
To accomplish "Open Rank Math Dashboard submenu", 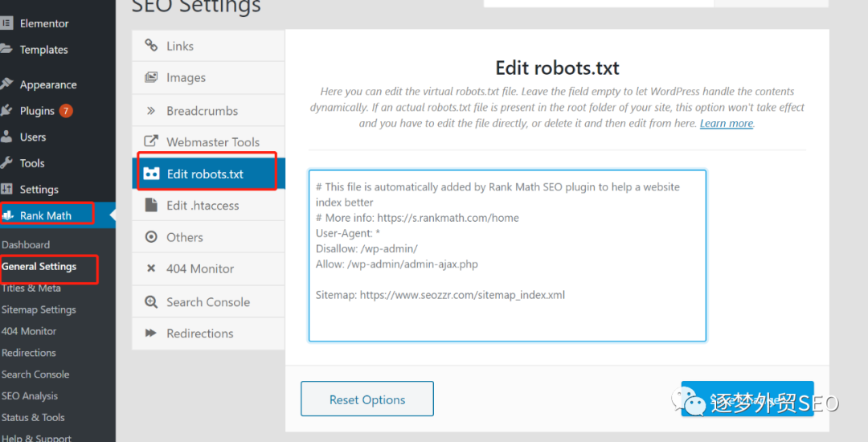I will click(x=26, y=244).
